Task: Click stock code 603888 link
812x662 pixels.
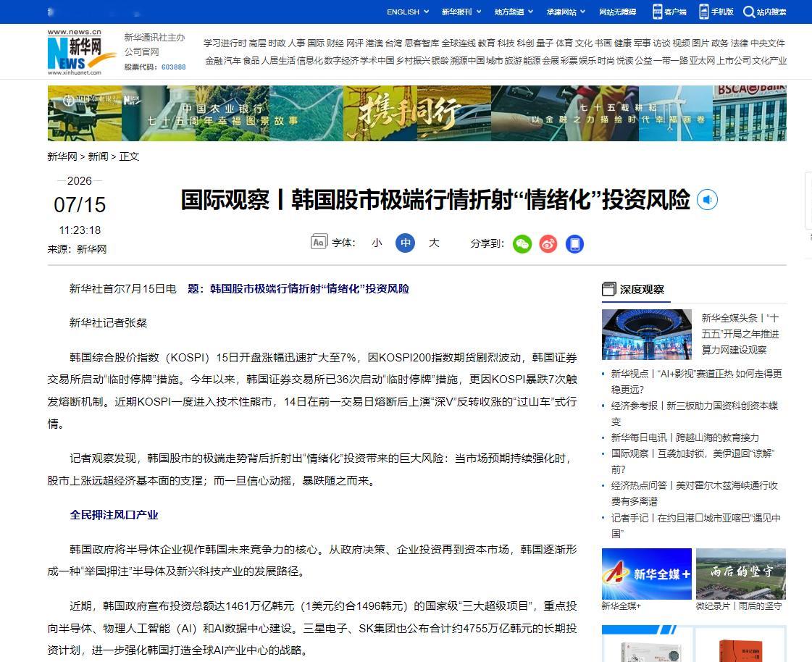Action: point(173,67)
